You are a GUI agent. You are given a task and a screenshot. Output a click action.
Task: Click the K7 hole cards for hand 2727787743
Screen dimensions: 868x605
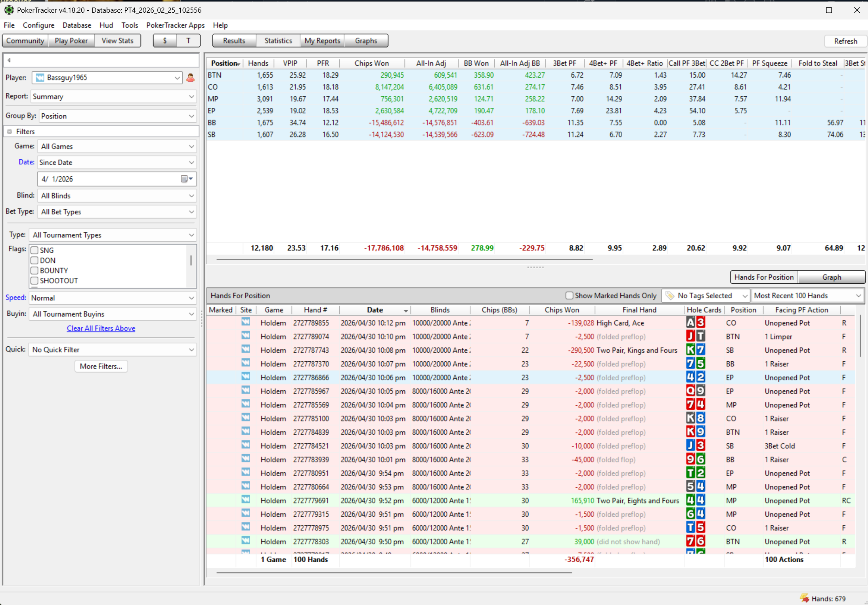696,350
